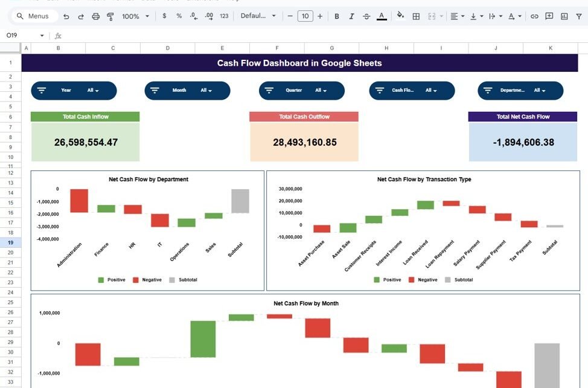This screenshot has height=388, width=588.
Task: Toggle bold formatting
Action: click(337, 16)
